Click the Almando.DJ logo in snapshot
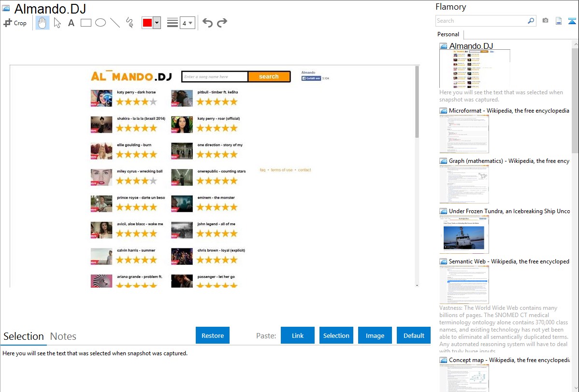Viewport: 579px width, 392px height. (x=131, y=76)
